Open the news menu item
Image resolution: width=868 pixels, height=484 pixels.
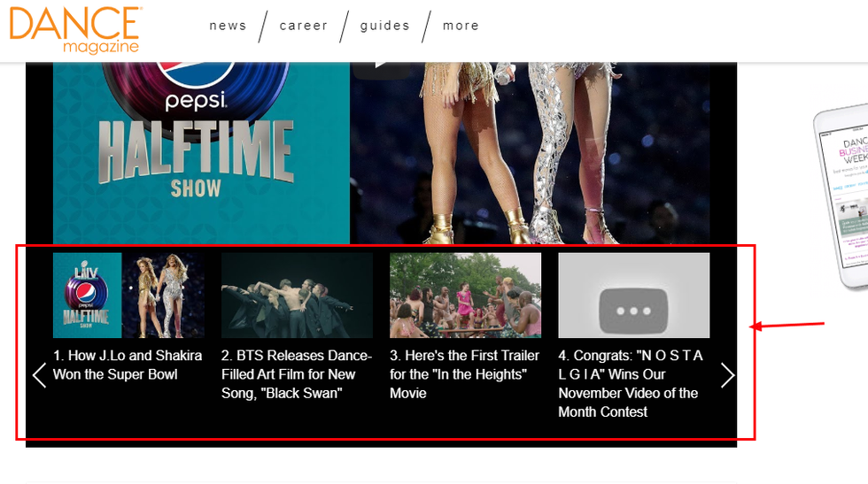(228, 26)
